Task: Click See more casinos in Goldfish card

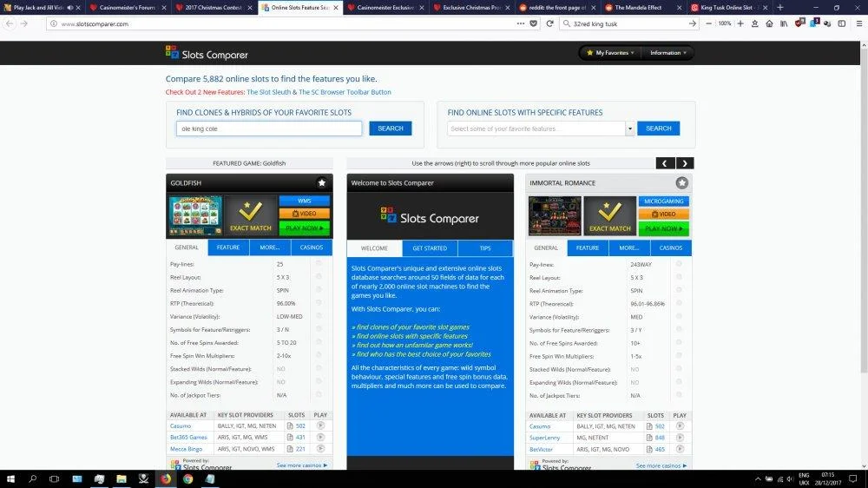Action: click(x=302, y=465)
